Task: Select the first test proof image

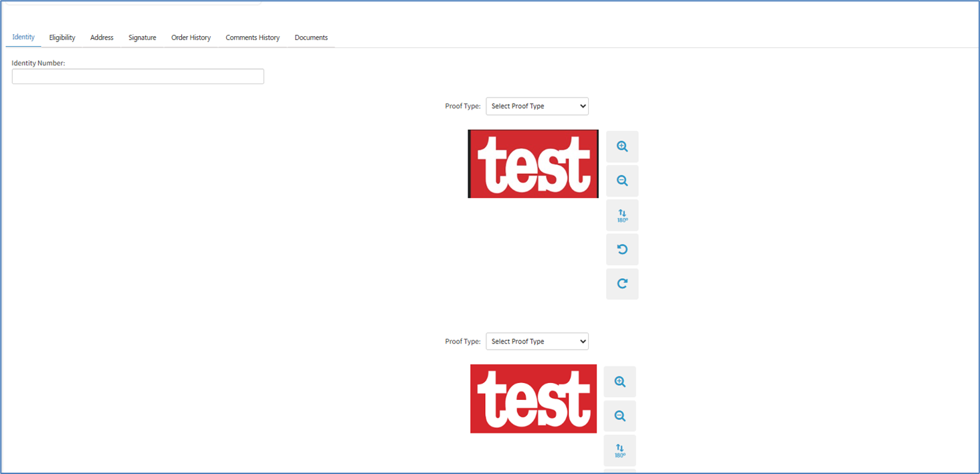Action: [x=533, y=164]
